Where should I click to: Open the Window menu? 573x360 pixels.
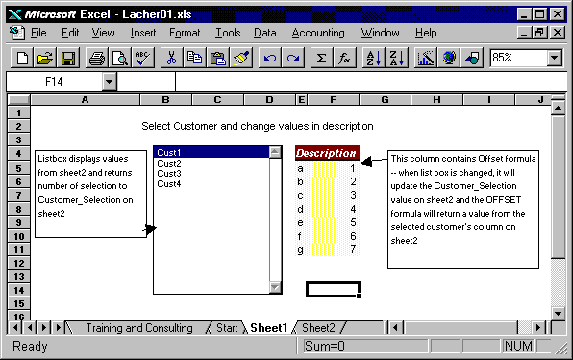[380, 33]
